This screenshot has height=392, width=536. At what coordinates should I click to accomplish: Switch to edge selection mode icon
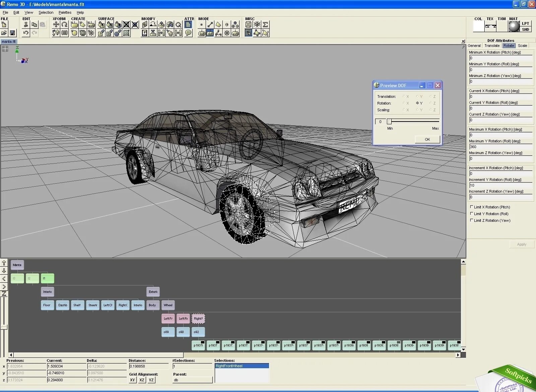(210, 24)
